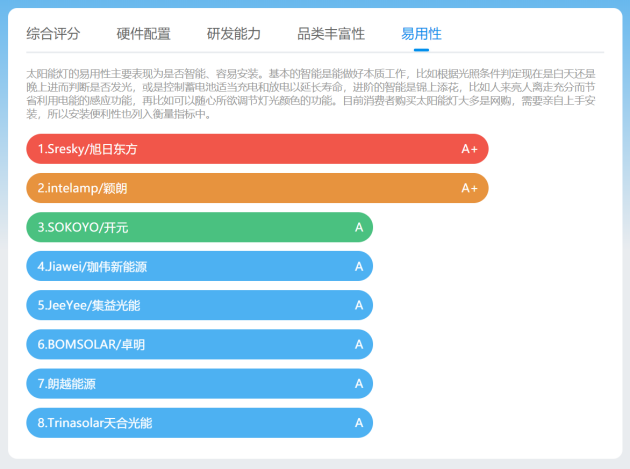
Task: Click the A grade on Trinasolar bar
Action: [x=359, y=423]
